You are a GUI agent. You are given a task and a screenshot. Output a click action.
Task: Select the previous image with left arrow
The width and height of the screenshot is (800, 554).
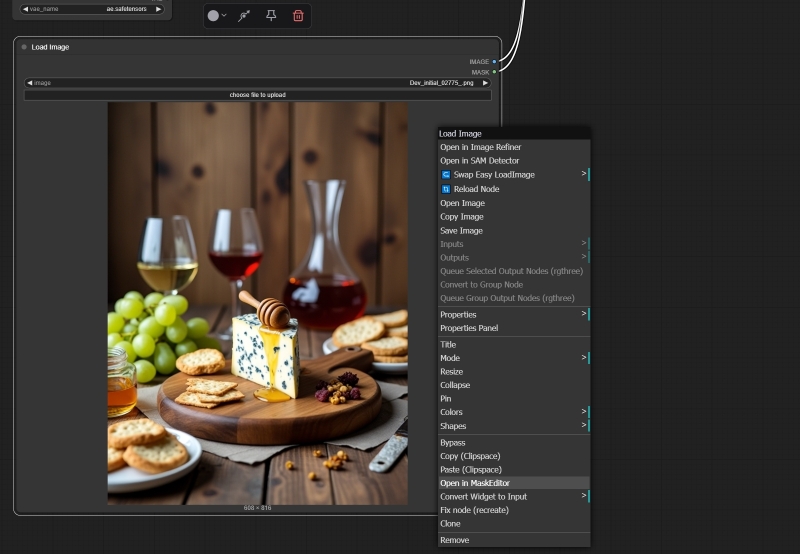(29, 83)
